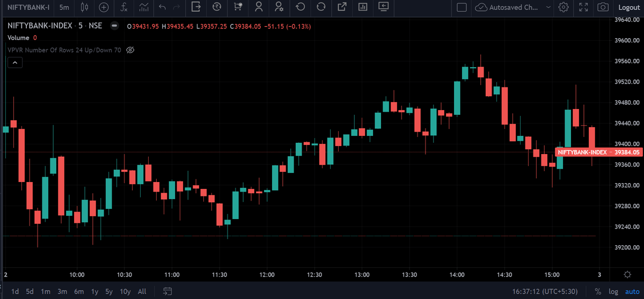Screen dimensions: 644x299
Task: Click the clockwise reload icon
Action: pyautogui.click(x=321, y=8)
